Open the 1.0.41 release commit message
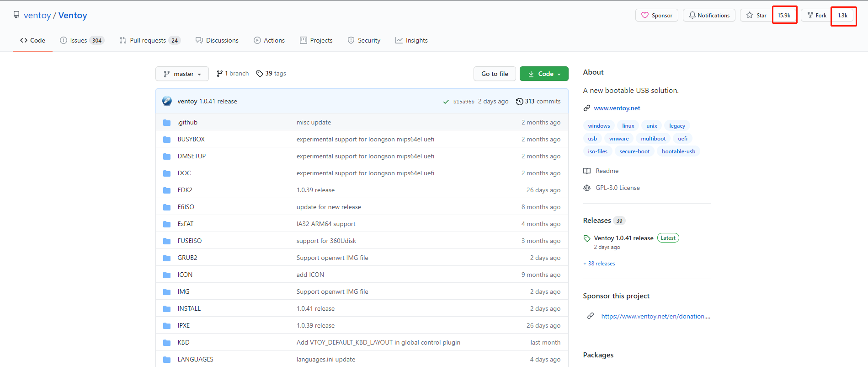Viewport: 868px width, 367px height. [218, 101]
